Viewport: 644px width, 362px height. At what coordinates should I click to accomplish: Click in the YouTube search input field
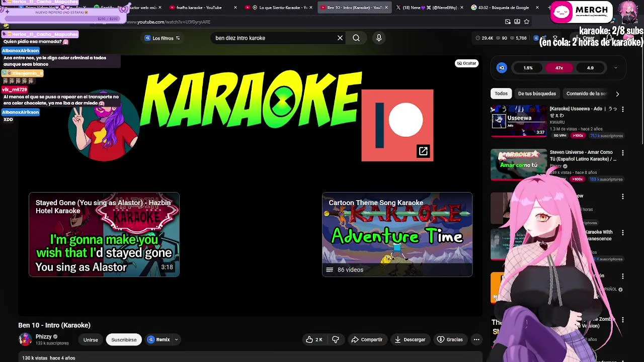(274, 38)
